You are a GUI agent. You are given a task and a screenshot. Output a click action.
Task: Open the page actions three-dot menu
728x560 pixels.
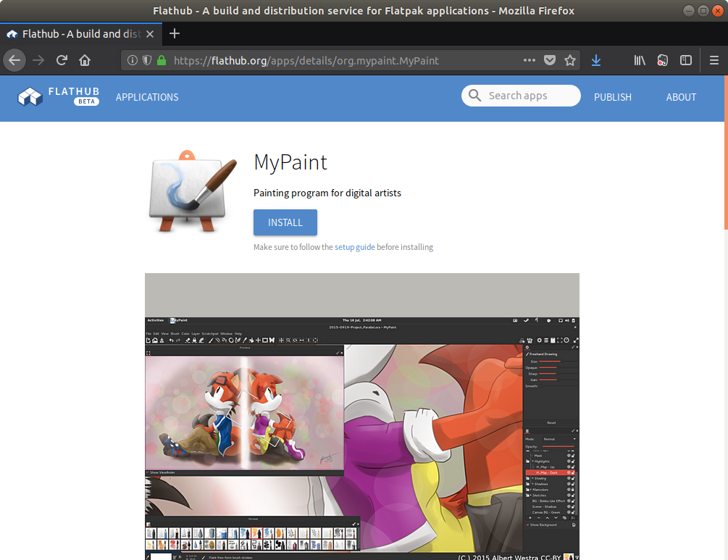530,61
